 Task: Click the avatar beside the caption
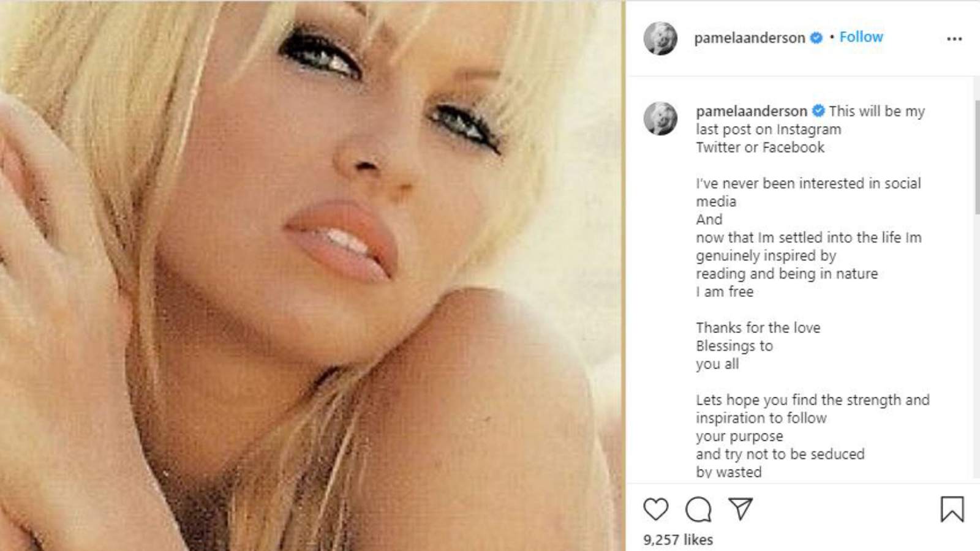coord(660,118)
